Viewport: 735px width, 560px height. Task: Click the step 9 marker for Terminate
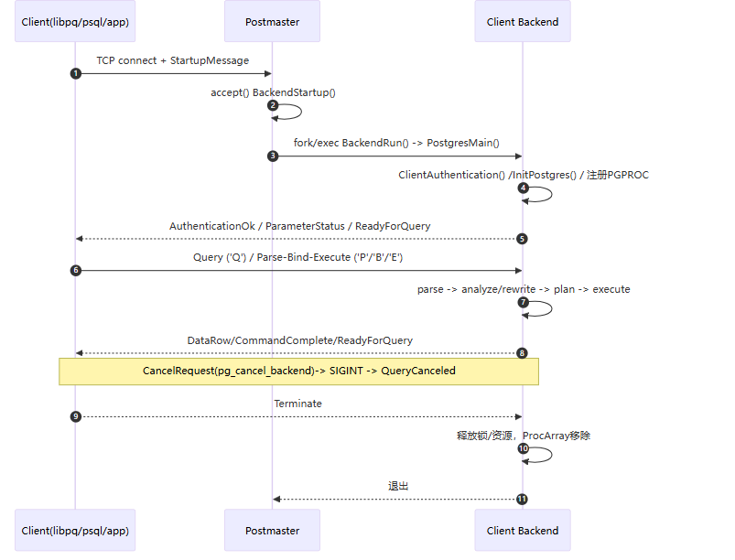point(75,416)
